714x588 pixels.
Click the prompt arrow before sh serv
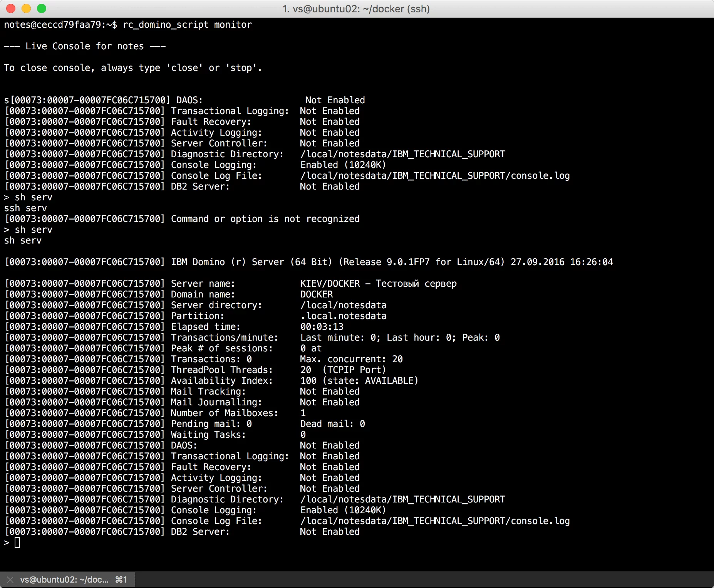coord(7,229)
